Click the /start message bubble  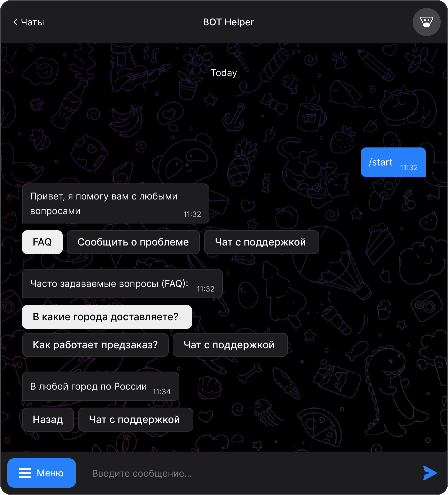pyautogui.click(x=393, y=162)
